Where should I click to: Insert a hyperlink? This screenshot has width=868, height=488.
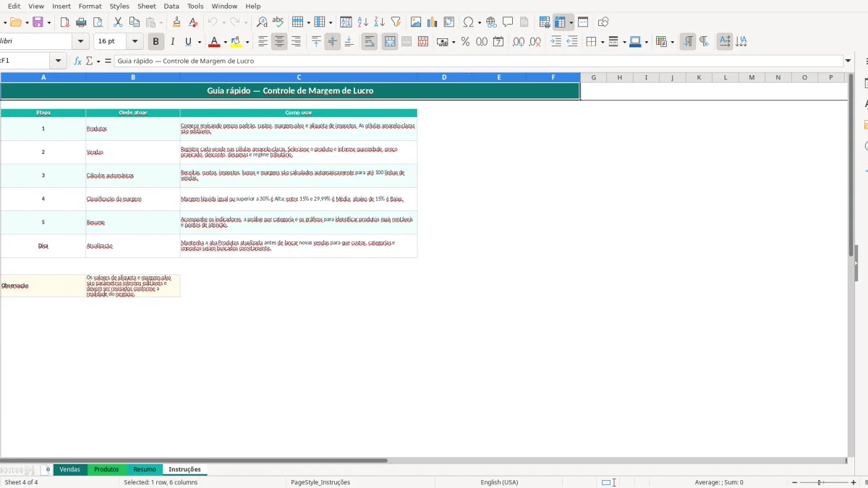click(491, 22)
